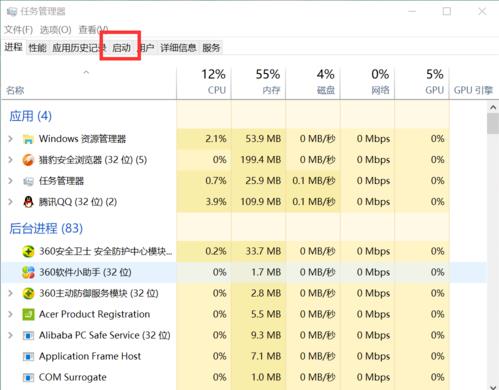Click the 360安全卫士 process icon
The height and width of the screenshot is (390, 499).
[28, 251]
